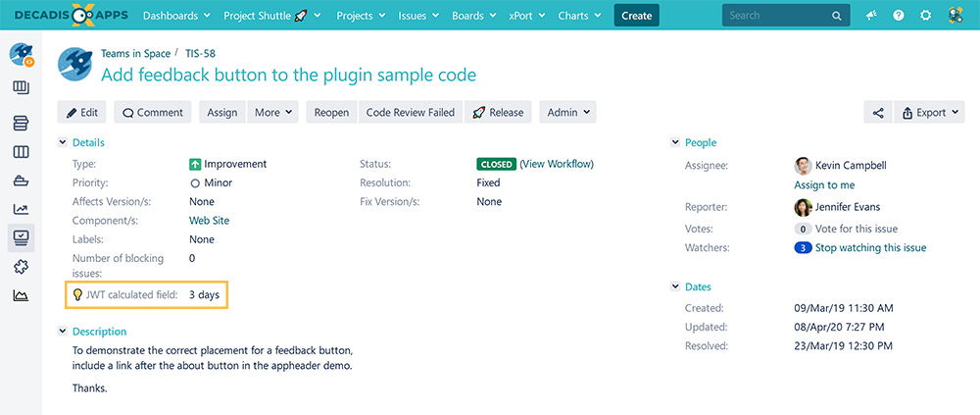Click Assign to me link
This screenshot has height=415, width=980.
point(824,185)
